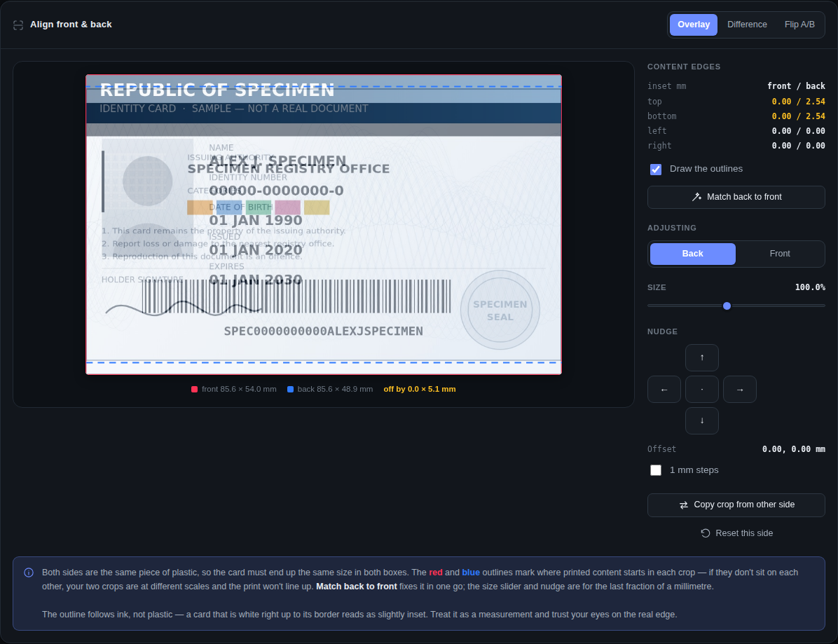Nudge the image down
The width and height of the screenshot is (838, 644).
701,420
